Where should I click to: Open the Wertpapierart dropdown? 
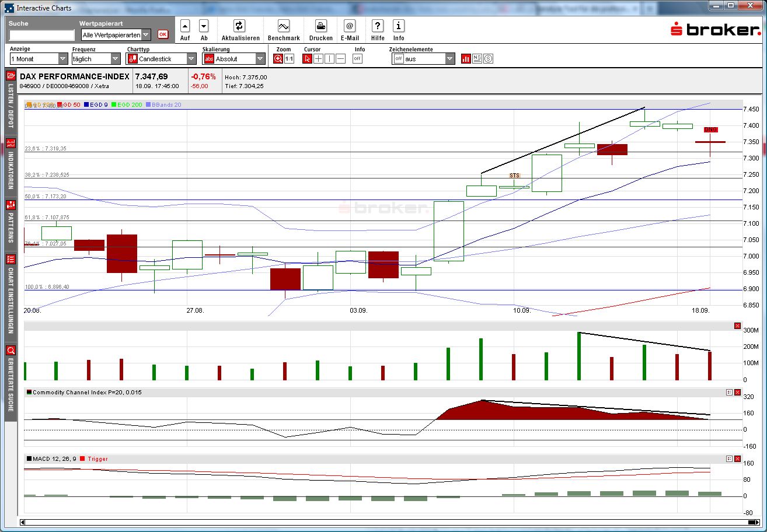[115, 35]
